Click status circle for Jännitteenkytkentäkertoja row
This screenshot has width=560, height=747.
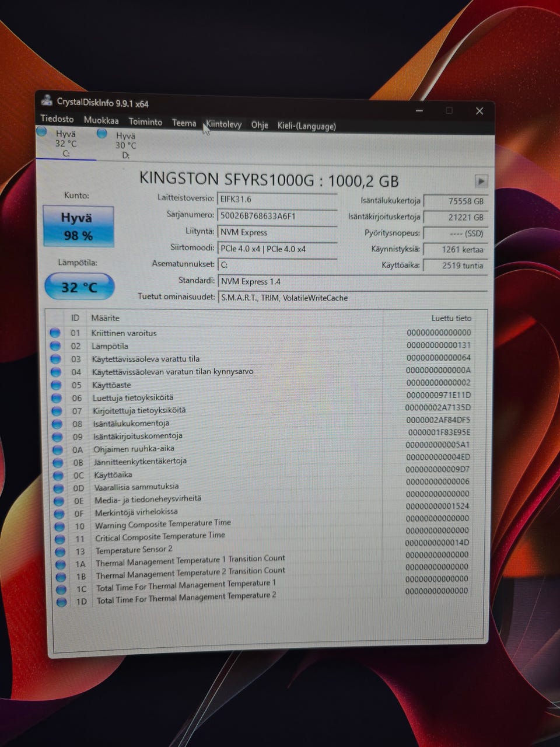[58, 463]
